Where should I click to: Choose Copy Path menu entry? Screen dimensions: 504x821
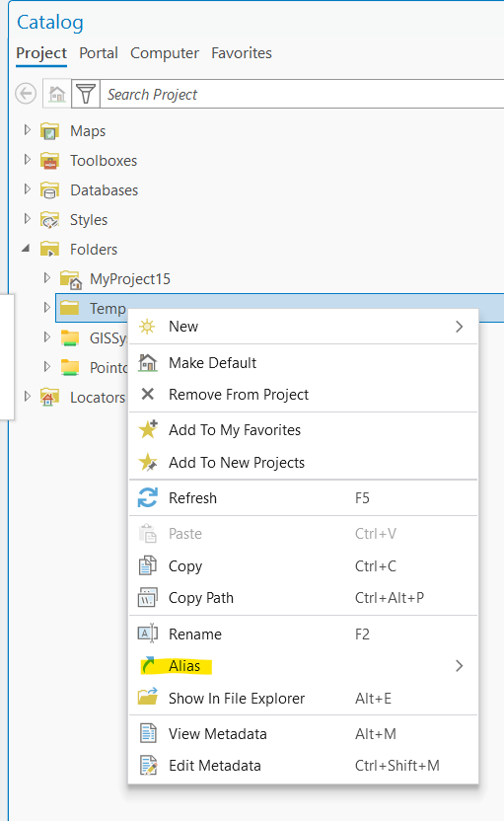click(x=304, y=597)
